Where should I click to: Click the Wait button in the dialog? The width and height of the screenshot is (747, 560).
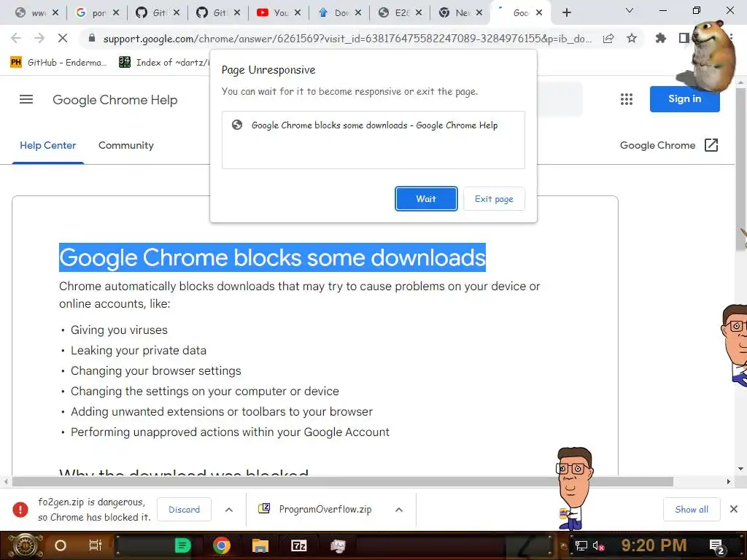(x=426, y=198)
